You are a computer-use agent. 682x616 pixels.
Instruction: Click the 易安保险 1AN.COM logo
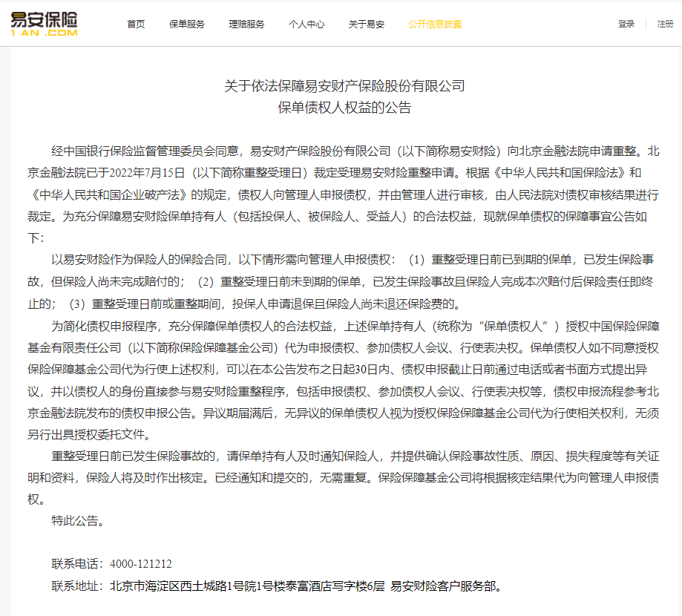click(44, 24)
